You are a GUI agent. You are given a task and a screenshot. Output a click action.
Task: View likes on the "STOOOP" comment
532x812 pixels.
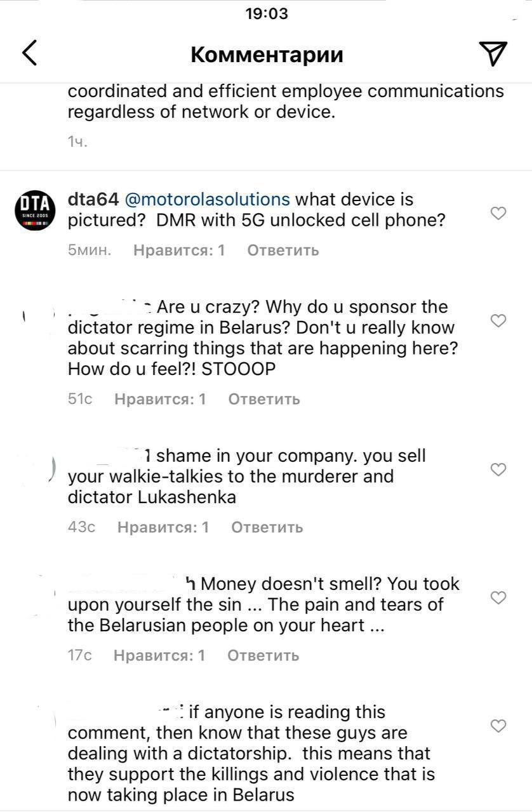point(160,399)
